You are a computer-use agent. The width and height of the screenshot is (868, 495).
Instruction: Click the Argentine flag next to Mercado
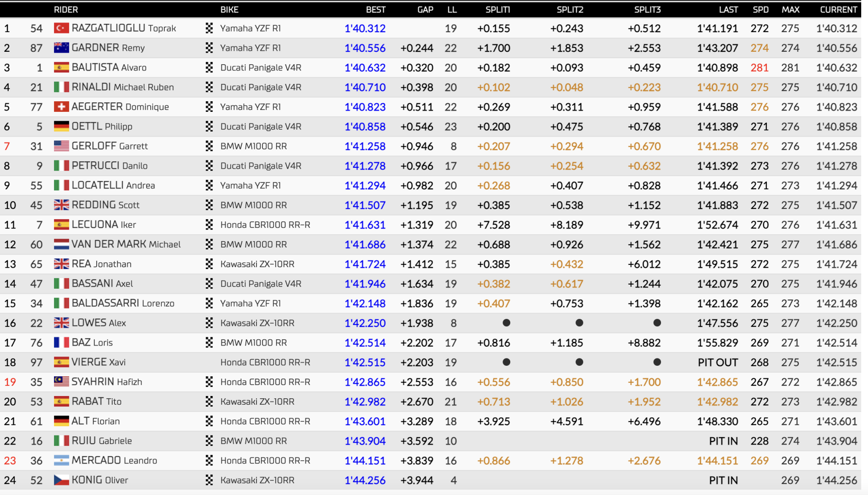point(61,461)
